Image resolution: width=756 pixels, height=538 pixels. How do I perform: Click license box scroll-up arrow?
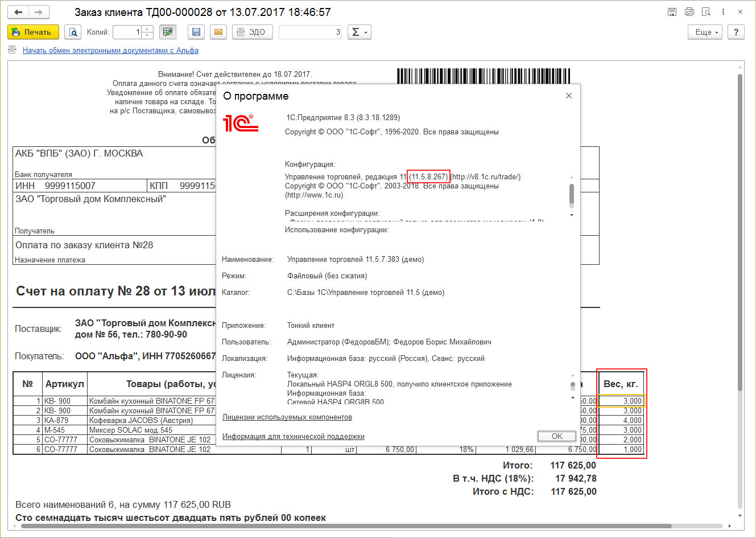[x=572, y=375]
